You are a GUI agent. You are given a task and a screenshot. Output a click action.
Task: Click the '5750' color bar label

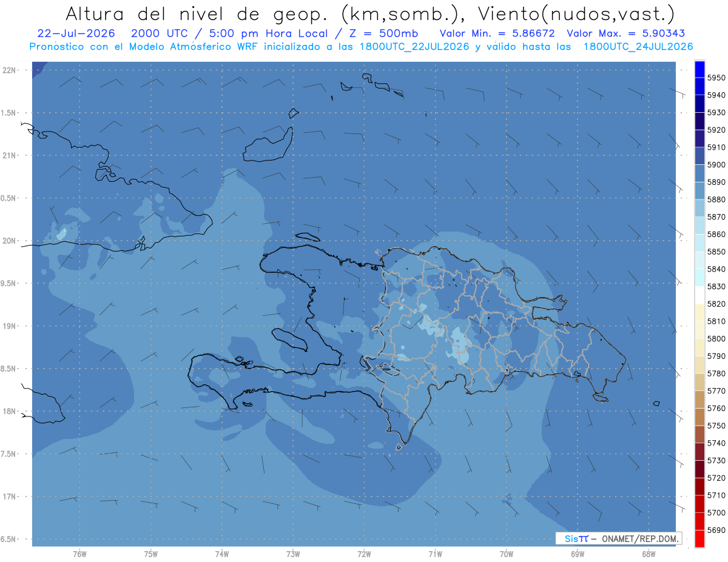716,426
